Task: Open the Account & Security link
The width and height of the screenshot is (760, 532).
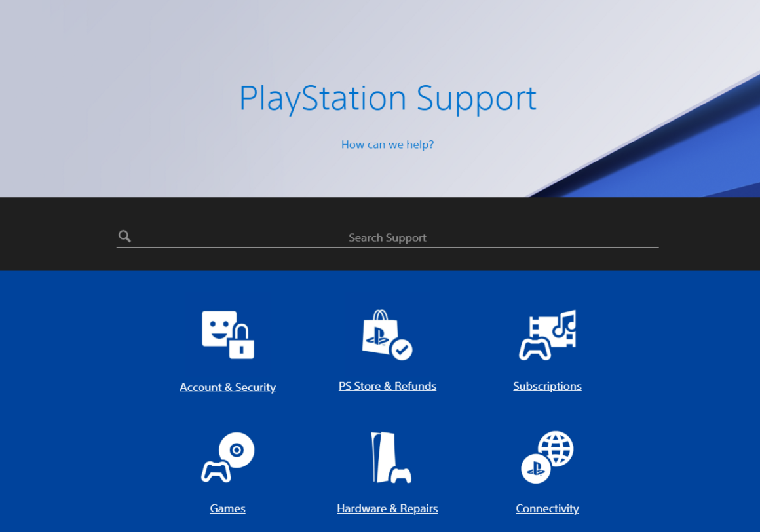Action: click(227, 387)
